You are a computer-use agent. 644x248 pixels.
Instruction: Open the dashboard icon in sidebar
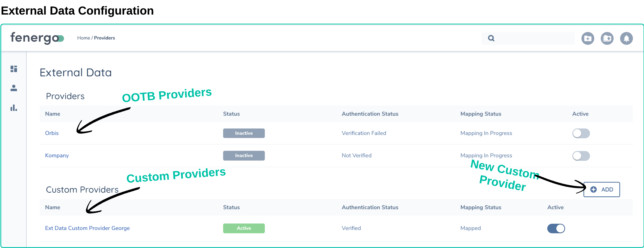click(14, 69)
